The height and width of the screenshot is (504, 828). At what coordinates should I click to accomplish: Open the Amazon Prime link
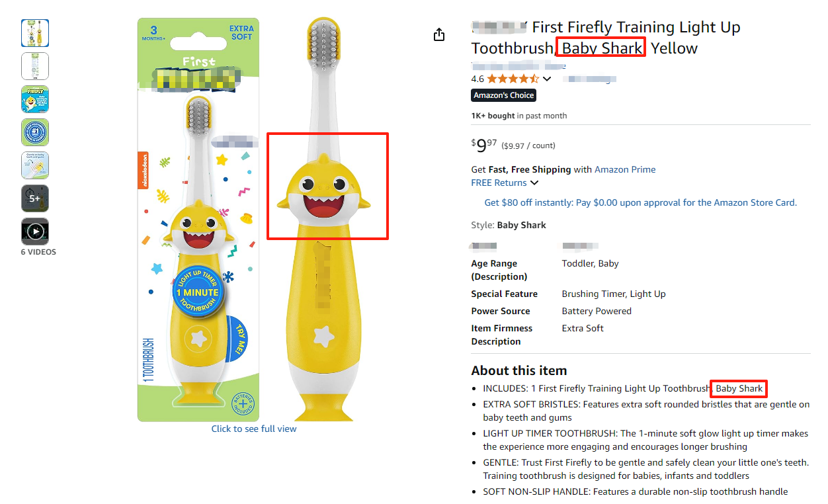[625, 169]
